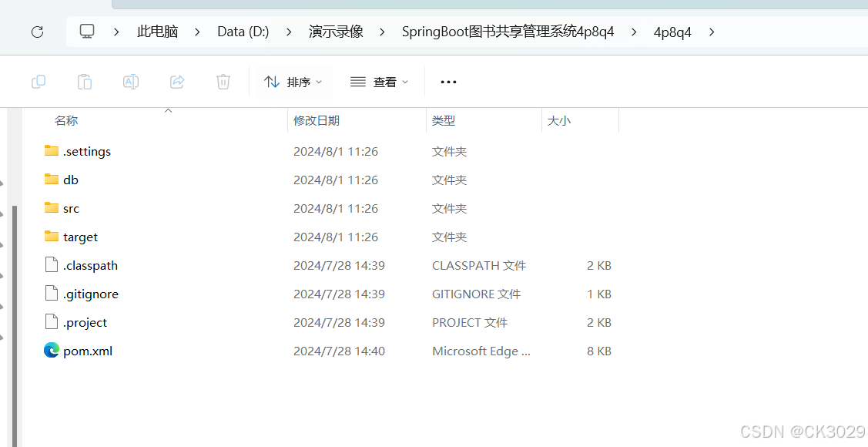868x447 pixels.
Task: Select the .classpath file name
Action: coord(90,265)
